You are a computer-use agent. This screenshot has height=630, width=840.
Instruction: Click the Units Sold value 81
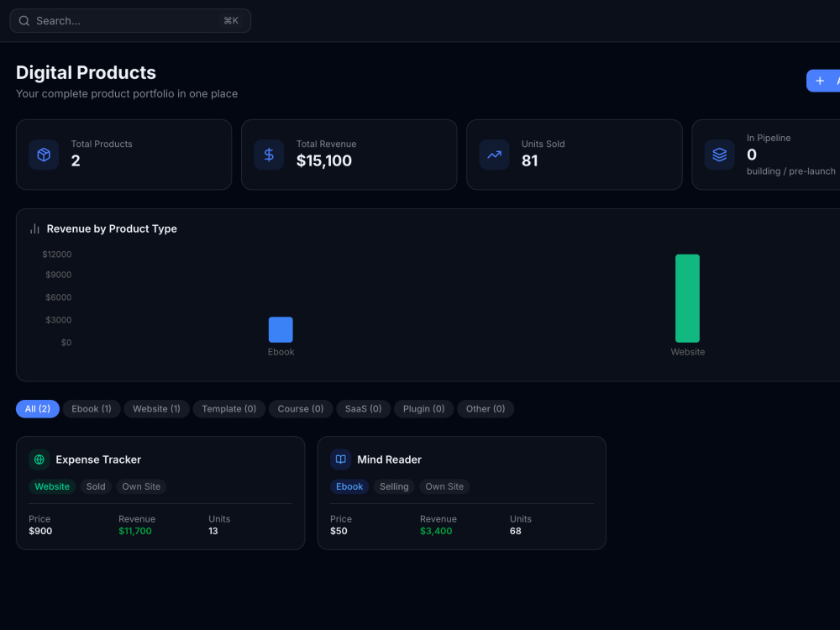click(530, 160)
